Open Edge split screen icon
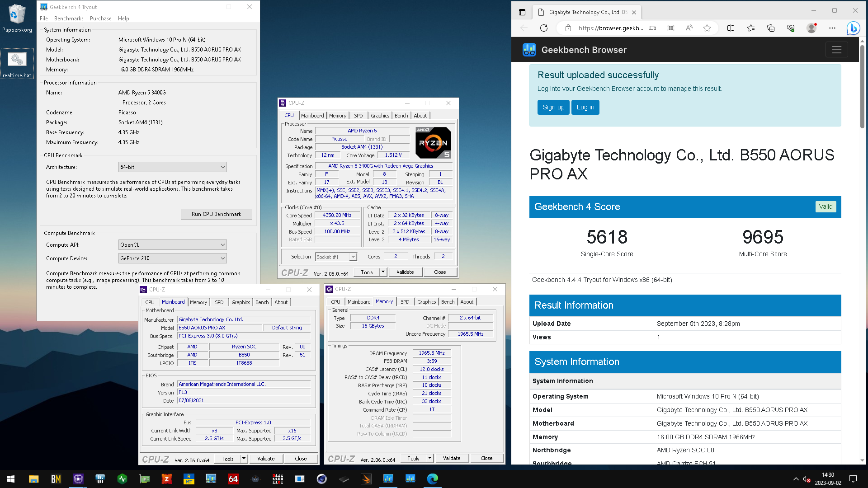 731,28
